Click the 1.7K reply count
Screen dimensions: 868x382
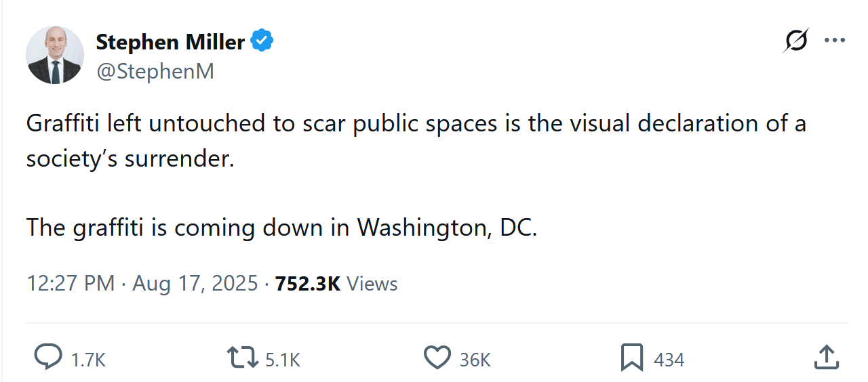(x=89, y=360)
